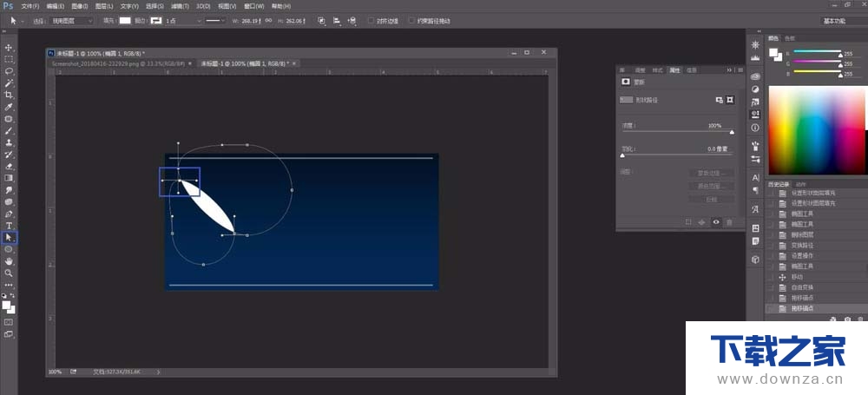The width and height of the screenshot is (868, 395).
Task: Select the Zoom magnifier tool
Action: point(9,273)
